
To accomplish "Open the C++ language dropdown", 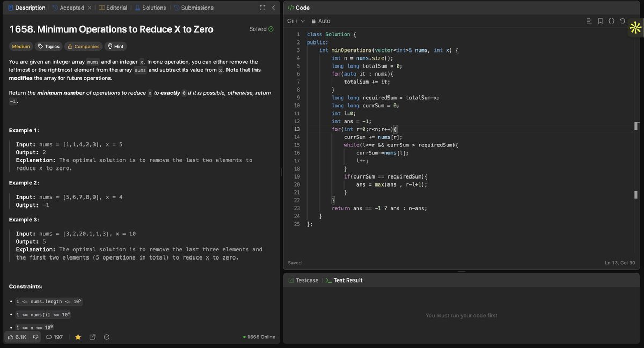I will 296,21.
